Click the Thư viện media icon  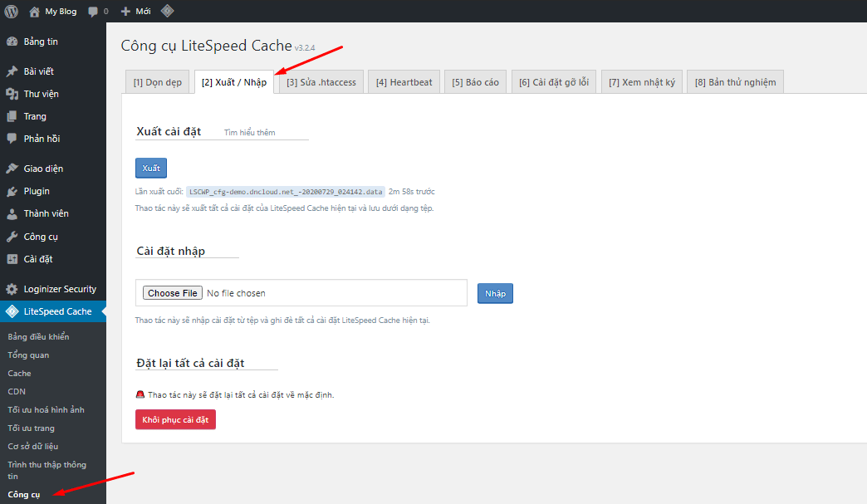pyautogui.click(x=12, y=94)
